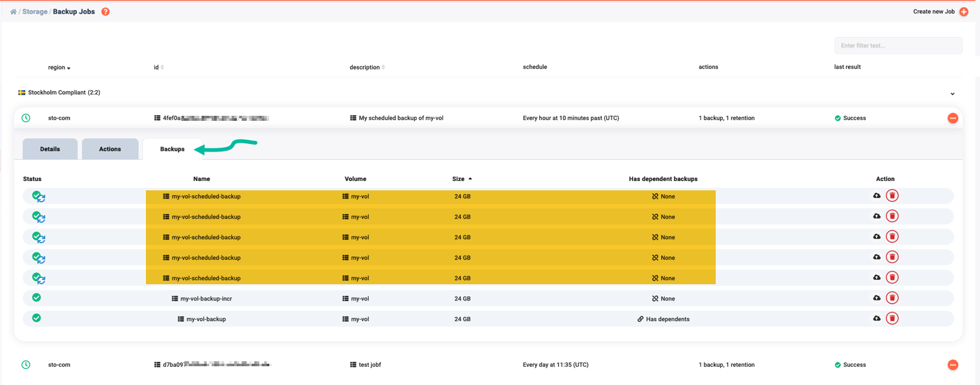This screenshot has width=980, height=385.
Task: Click schedule text Every hour at 10 minutes past
Action: (571, 118)
